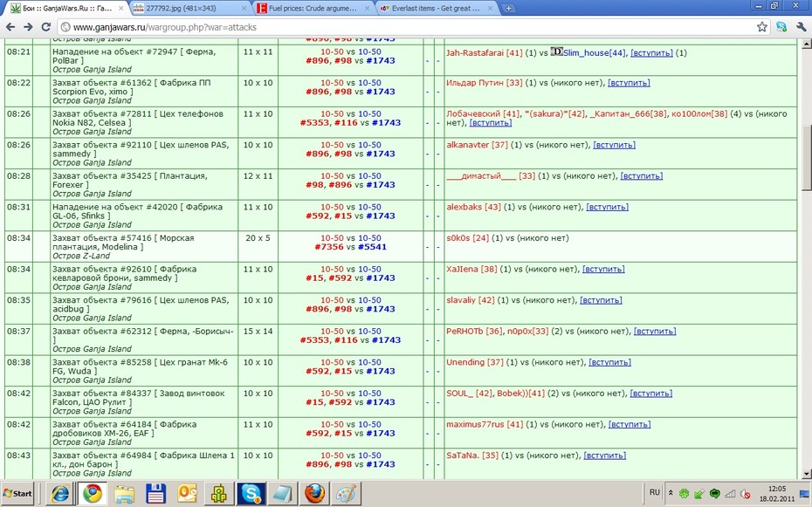
Task: Close the Everlast items tab
Action: click(490, 8)
